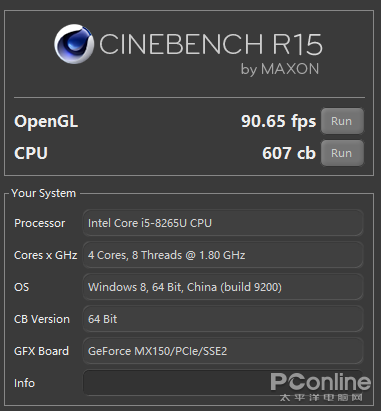
Task: Run the CPU benchmark
Action: [342, 153]
